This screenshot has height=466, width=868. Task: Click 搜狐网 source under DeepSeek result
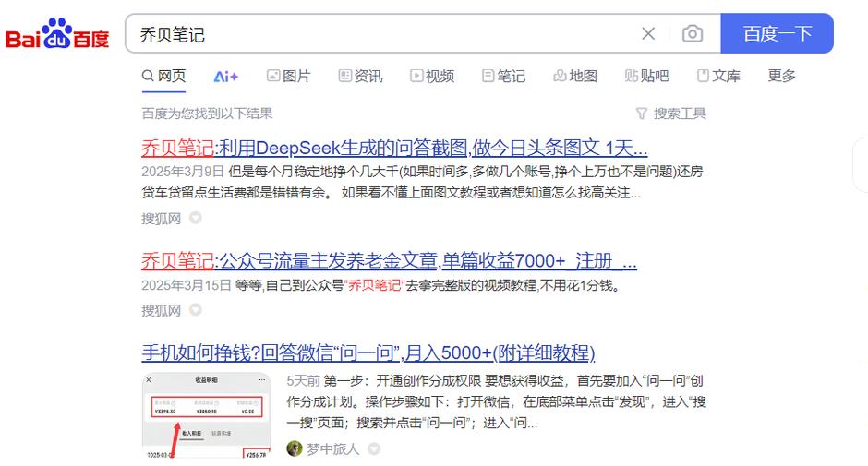click(161, 219)
